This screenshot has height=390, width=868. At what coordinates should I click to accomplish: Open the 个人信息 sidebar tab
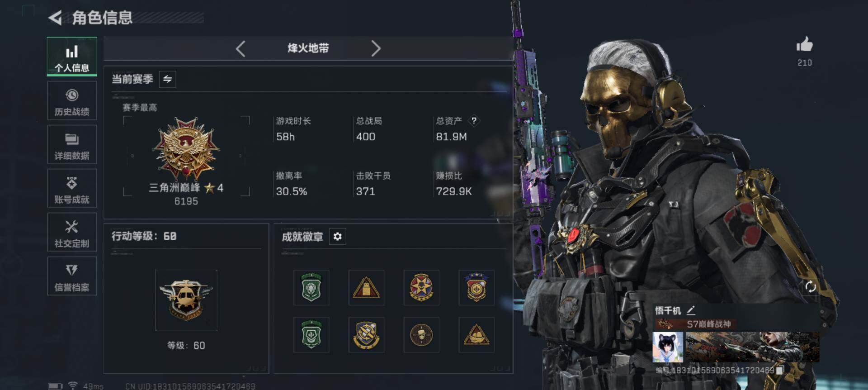tap(72, 57)
